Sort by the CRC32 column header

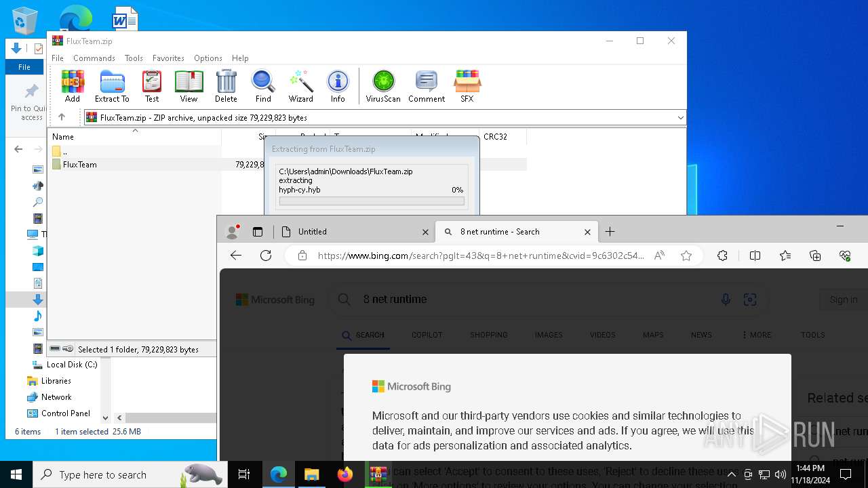click(502, 136)
